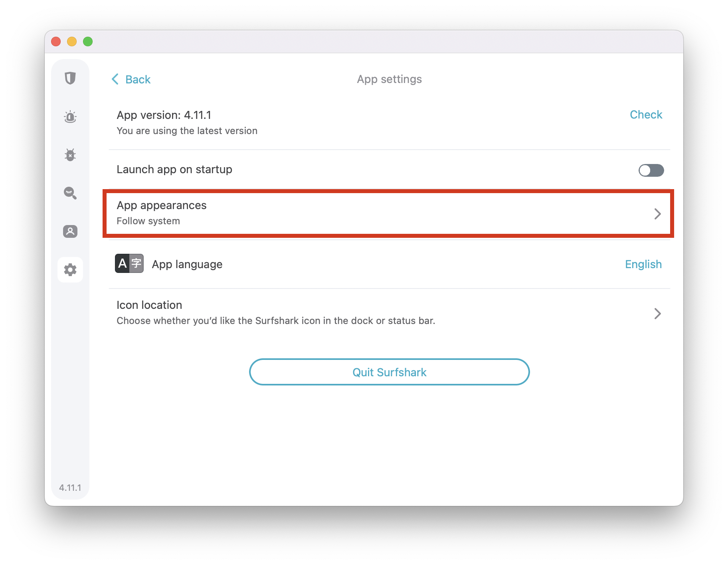The image size is (728, 565).
Task: Click the App language translate icon
Action: click(129, 264)
